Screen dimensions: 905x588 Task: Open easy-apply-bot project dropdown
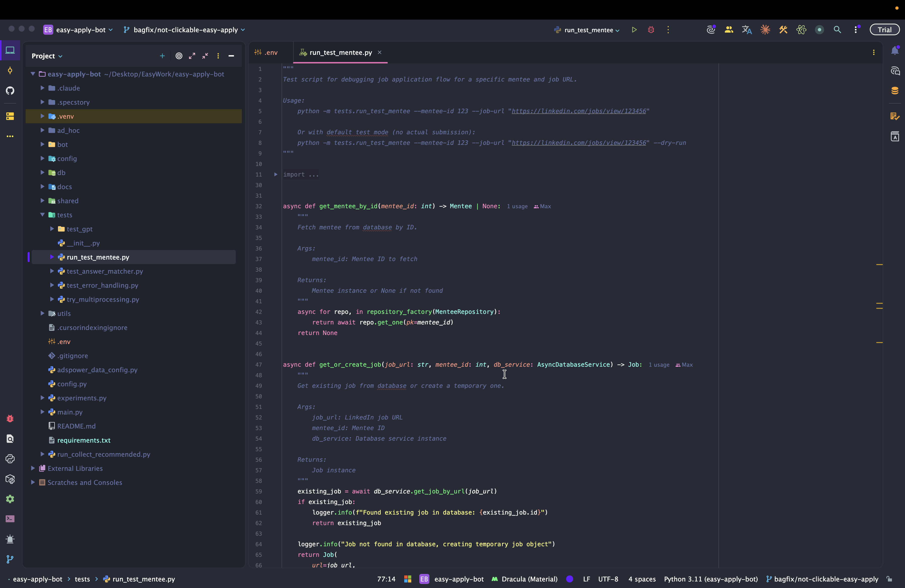(x=81, y=30)
